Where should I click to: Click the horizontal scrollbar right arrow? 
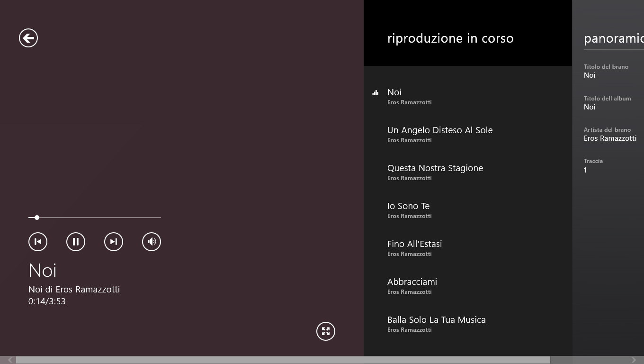coord(634,360)
